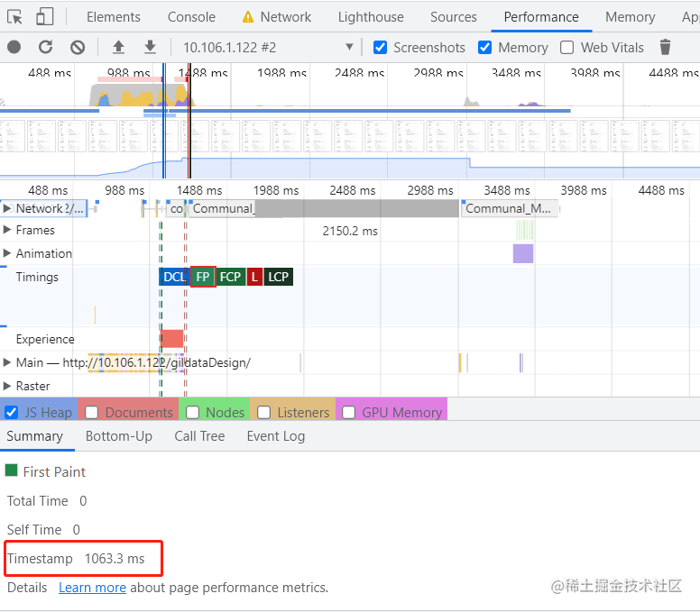This screenshot has width=700, height=612.
Task: Enable the GPU Memory checkbox
Action: 349,412
